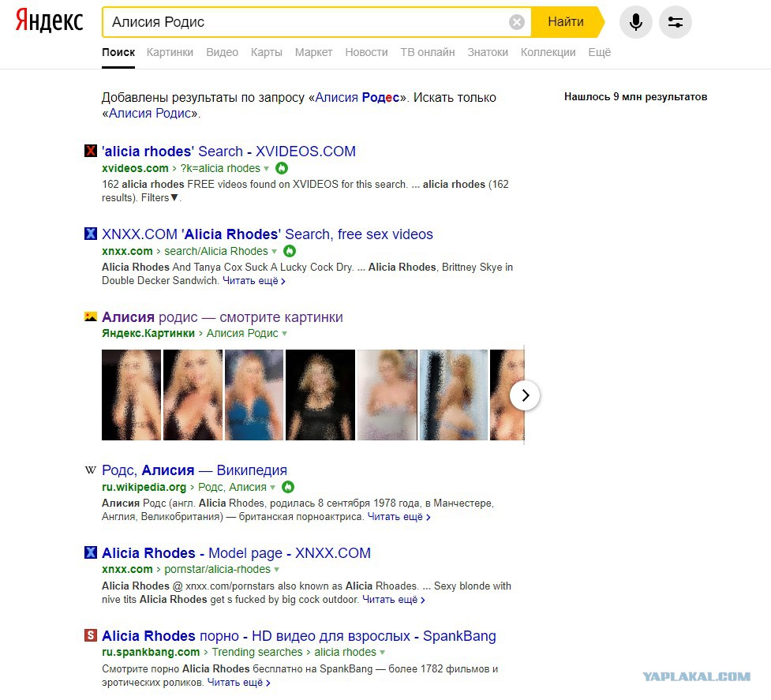The height and width of the screenshot is (700, 771).
Task: Switch to the Картинки tab
Action: coord(170,52)
